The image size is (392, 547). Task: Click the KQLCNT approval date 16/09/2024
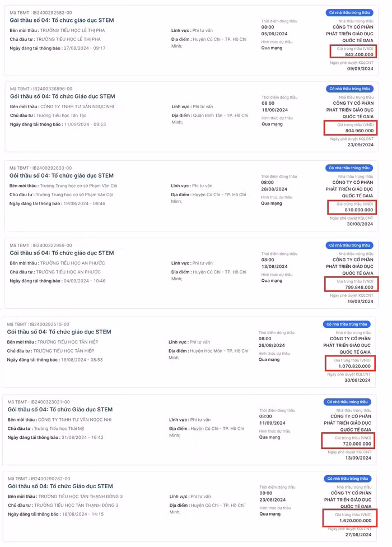click(x=361, y=301)
